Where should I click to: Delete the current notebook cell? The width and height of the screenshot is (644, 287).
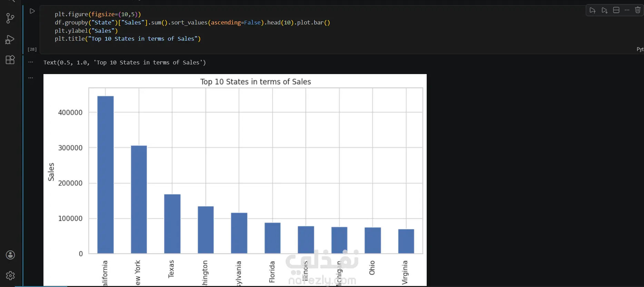click(x=638, y=10)
